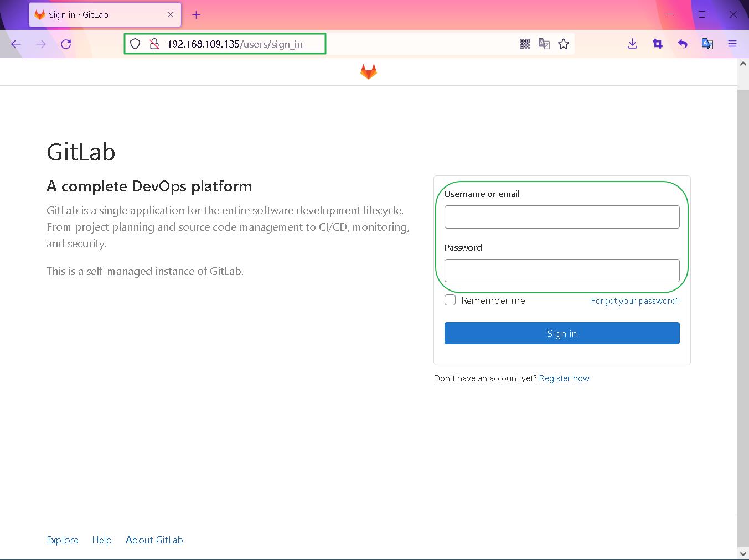Open the QR code icon in address bar

pyautogui.click(x=525, y=44)
